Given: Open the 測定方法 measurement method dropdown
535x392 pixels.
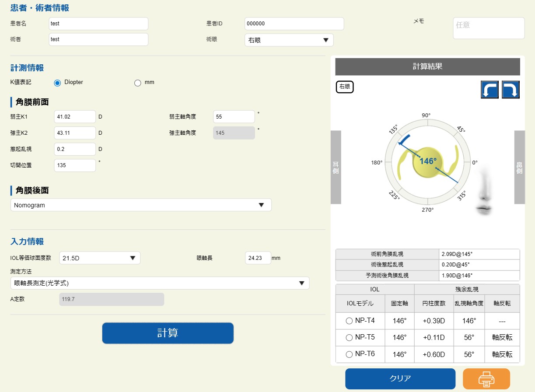Looking at the screenshot, I should coord(160,283).
